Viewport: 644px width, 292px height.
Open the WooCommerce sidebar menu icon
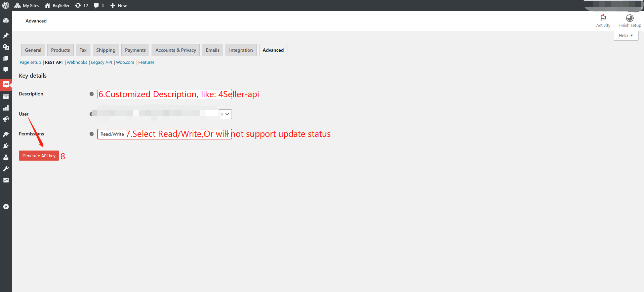(6, 84)
